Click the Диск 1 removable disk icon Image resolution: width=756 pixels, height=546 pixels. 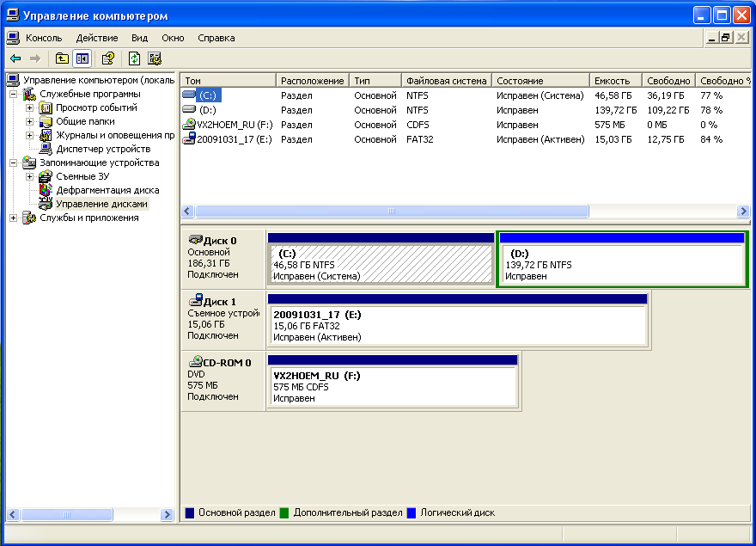click(195, 302)
